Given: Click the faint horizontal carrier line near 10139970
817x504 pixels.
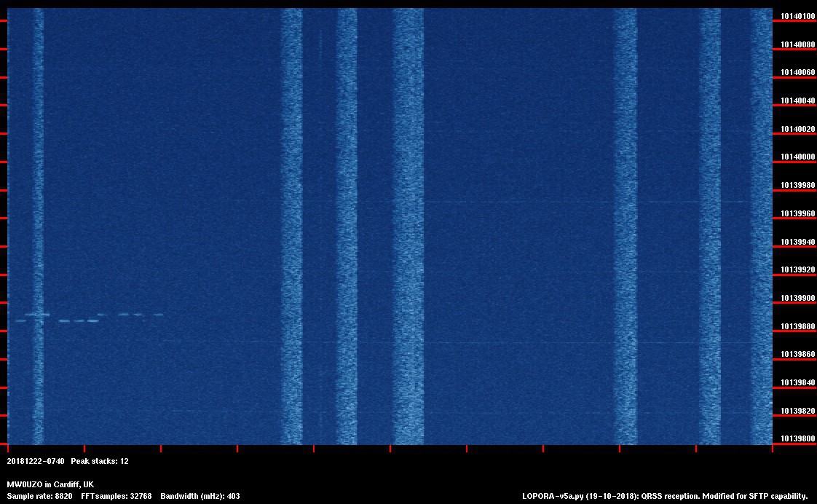Looking at the screenshot, I should point(583,202).
